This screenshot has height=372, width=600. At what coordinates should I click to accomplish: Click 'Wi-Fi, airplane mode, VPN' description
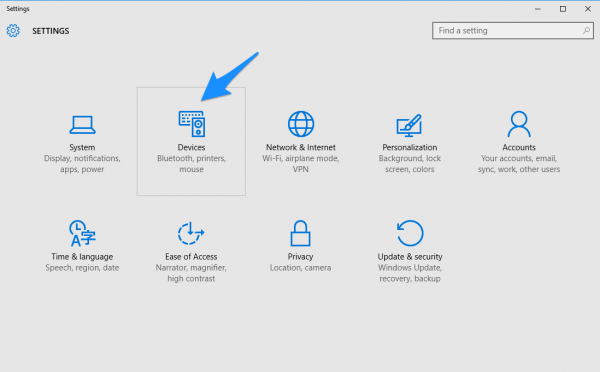coord(301,164)
